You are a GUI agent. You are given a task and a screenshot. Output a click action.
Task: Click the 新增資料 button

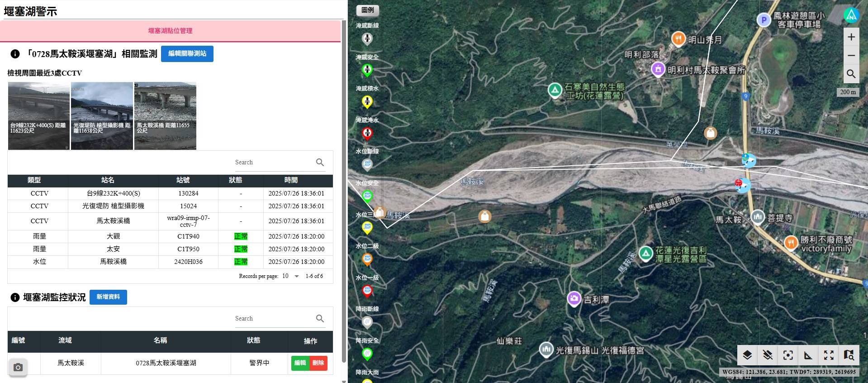tap(108, 297)
